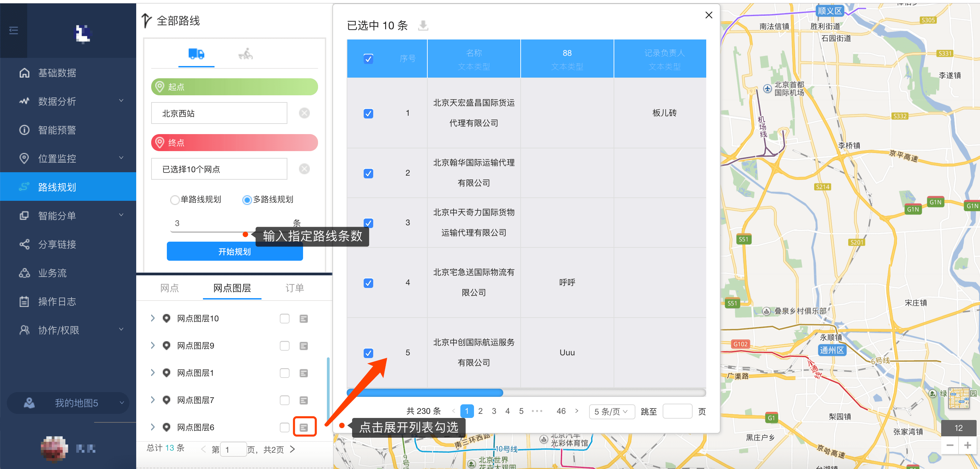Zoom in the map with plus button
Image resolution: width=980 pixels, height=469 pixels.
pyautogui.click(x=967, y=445)
